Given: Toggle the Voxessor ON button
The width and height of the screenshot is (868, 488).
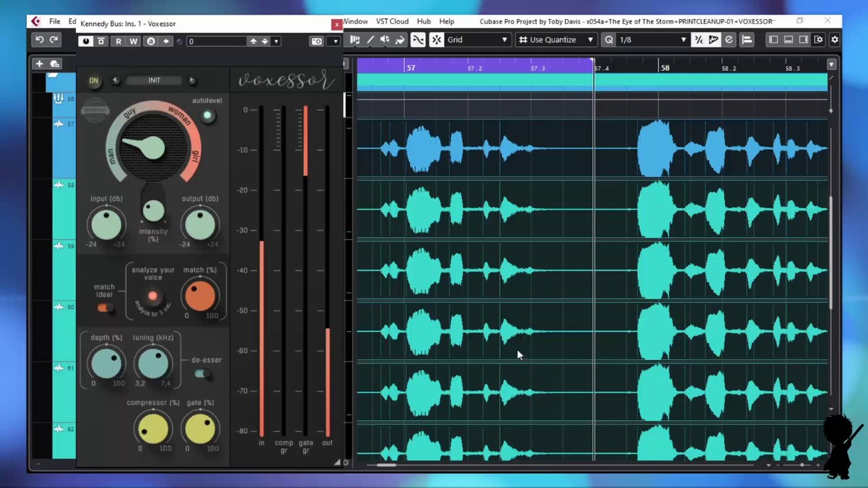Looking at the screenshot, I should (94, 81).
